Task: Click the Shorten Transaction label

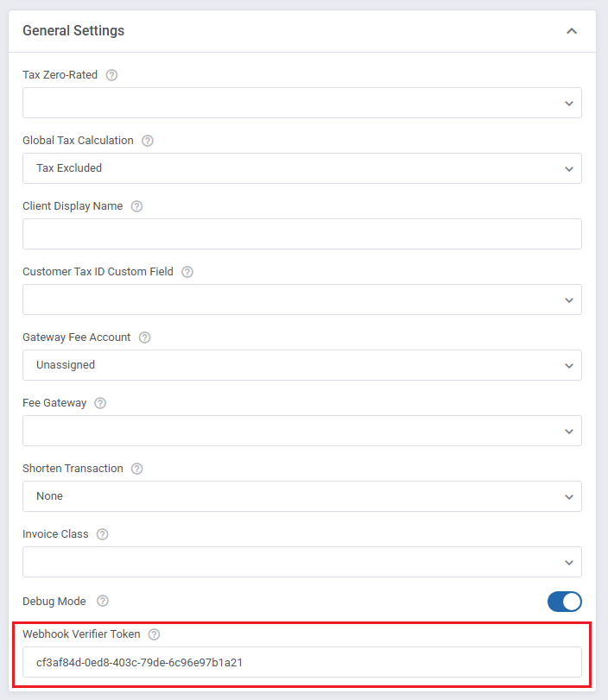Action: (x=73, y=469)
